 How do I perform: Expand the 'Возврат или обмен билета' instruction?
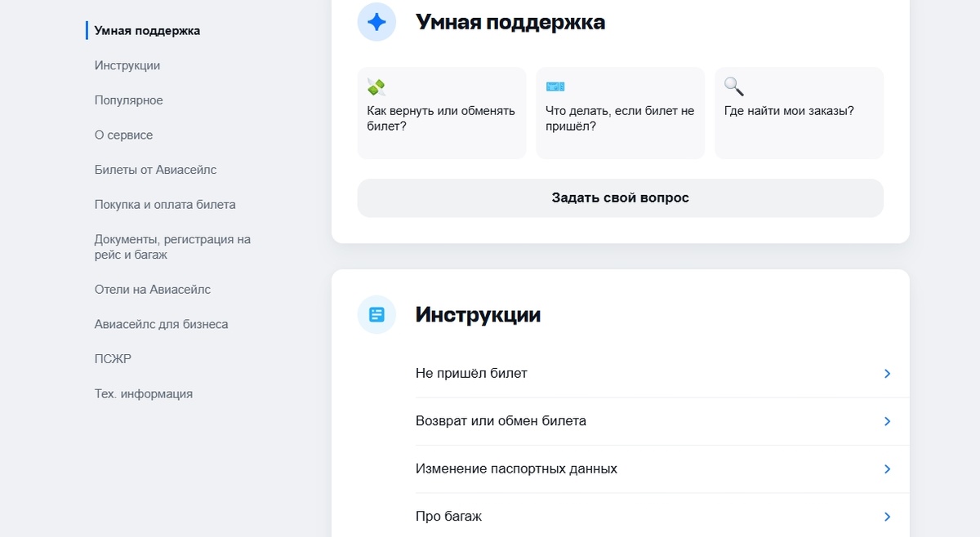[x=653, y=421]
